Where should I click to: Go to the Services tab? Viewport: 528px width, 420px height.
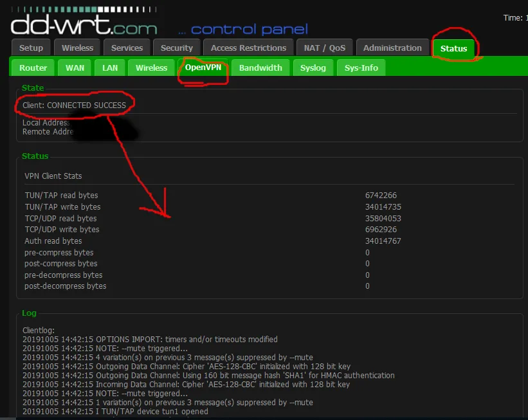tap(127, 48)
